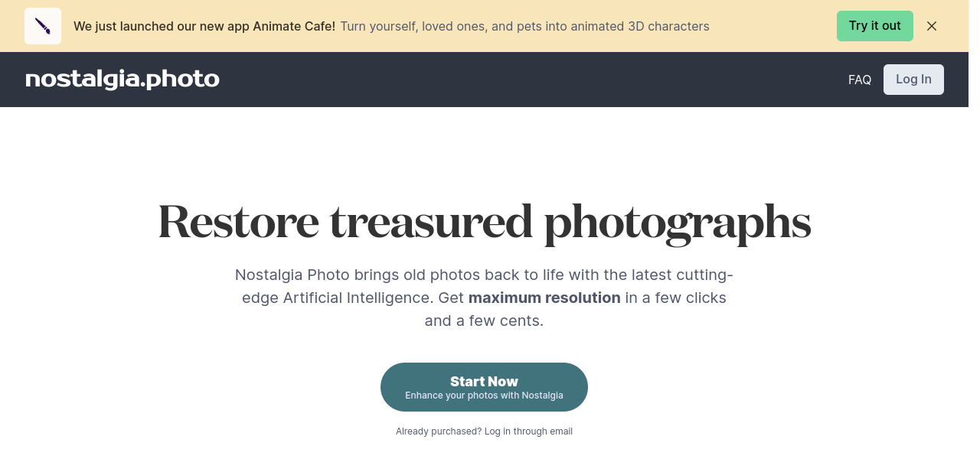Image resolution: width=980 pixels, height=459 pixels.
Task: Click the banner text about animated 3D characters
Action: click(x=524, y=26)
